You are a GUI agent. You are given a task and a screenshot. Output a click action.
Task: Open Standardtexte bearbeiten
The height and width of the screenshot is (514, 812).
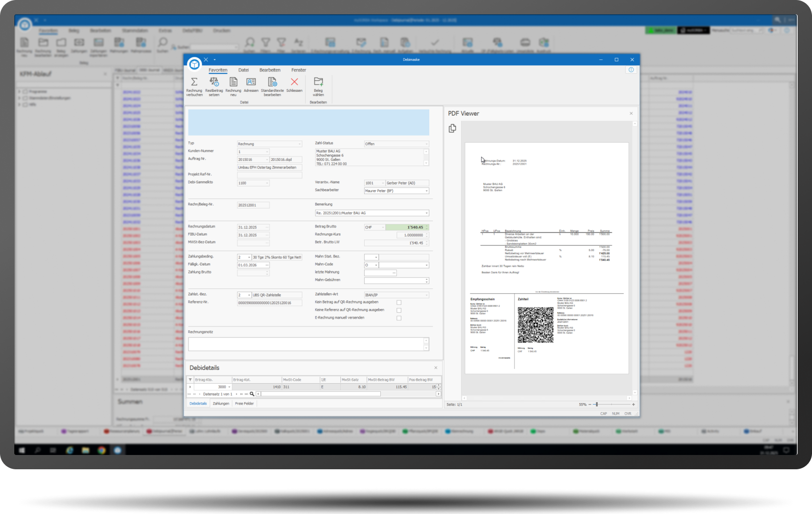point(272,82)
